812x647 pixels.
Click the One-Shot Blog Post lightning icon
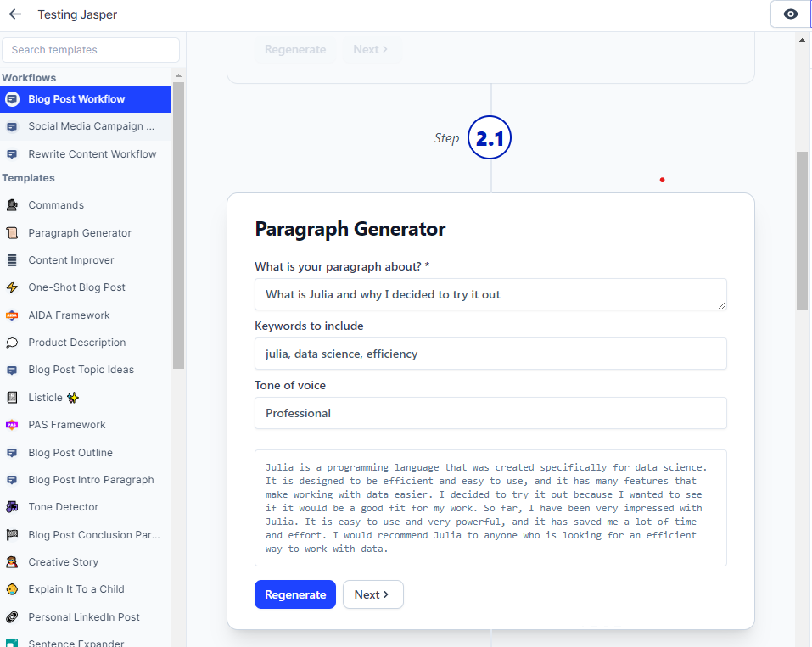pos(12,287)
